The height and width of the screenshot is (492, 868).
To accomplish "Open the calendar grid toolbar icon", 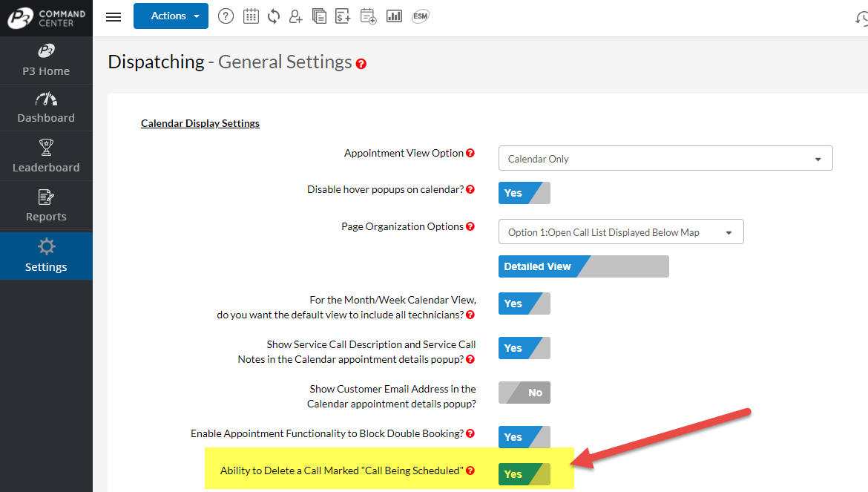I will pyautogui.click(x=251, y=16).
